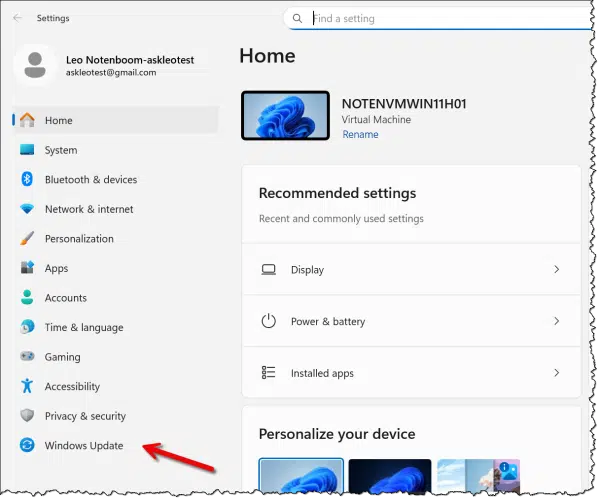Open Network & internet settings label
Screen dimensions: 600x500
[89, 209]
